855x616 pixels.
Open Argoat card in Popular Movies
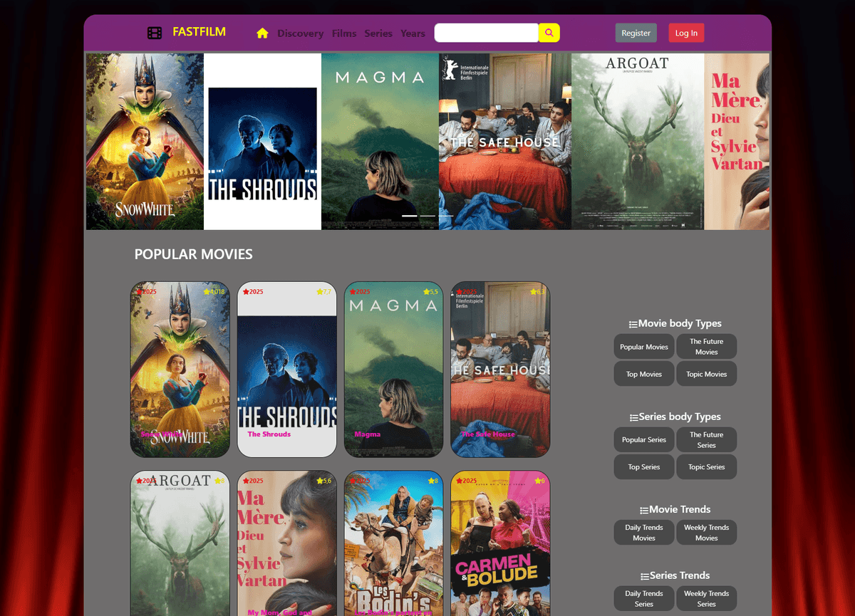click(x=180, y=543)
